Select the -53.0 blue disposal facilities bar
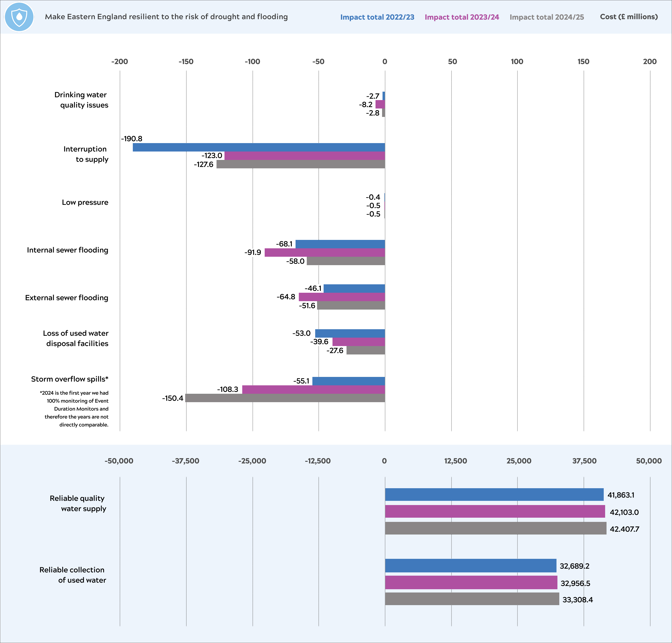The width and height of the screenshot is (672, 643). (350, 333)
